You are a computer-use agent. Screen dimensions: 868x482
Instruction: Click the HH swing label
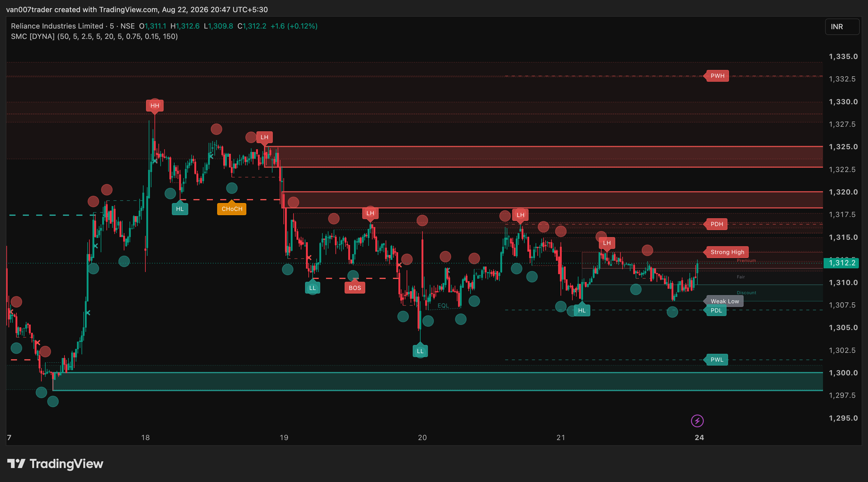(155, 106)
